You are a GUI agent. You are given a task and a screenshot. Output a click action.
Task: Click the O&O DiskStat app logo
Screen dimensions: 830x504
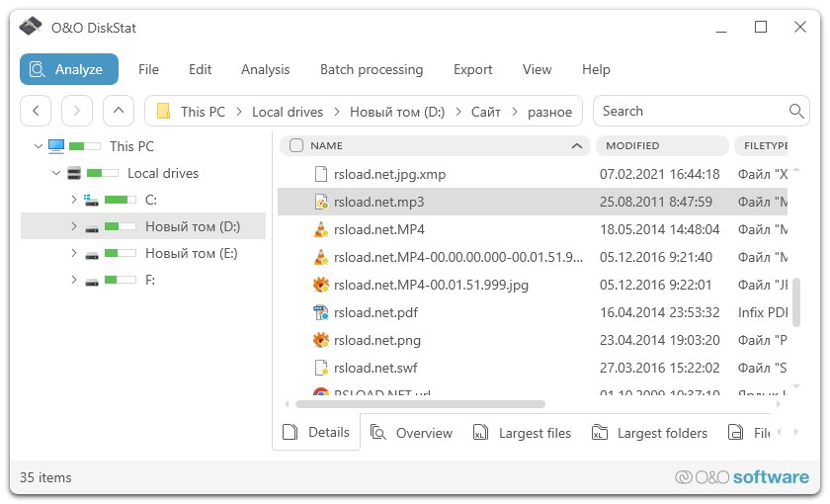[x=32, y=28]
